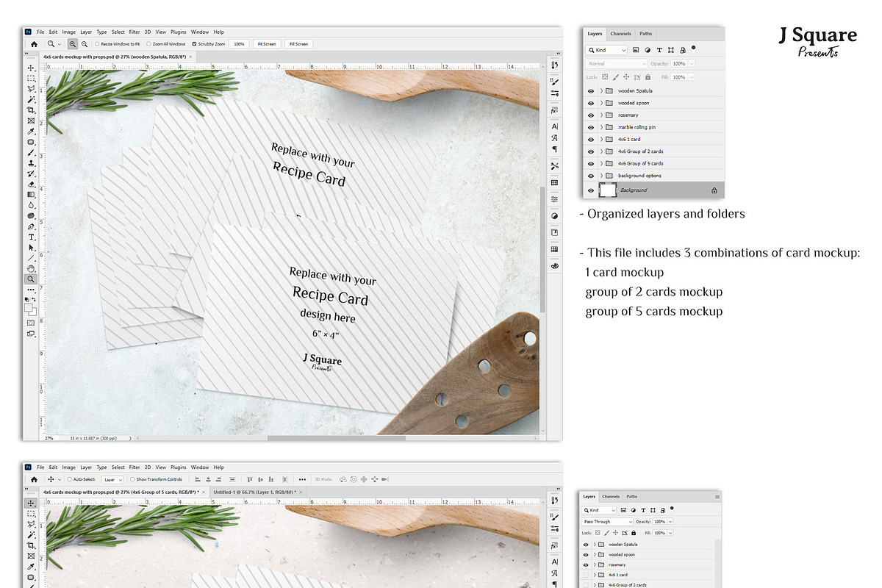
Task: Open Plugins menu in the upper Photoshop window
Action: coord(179,32)
